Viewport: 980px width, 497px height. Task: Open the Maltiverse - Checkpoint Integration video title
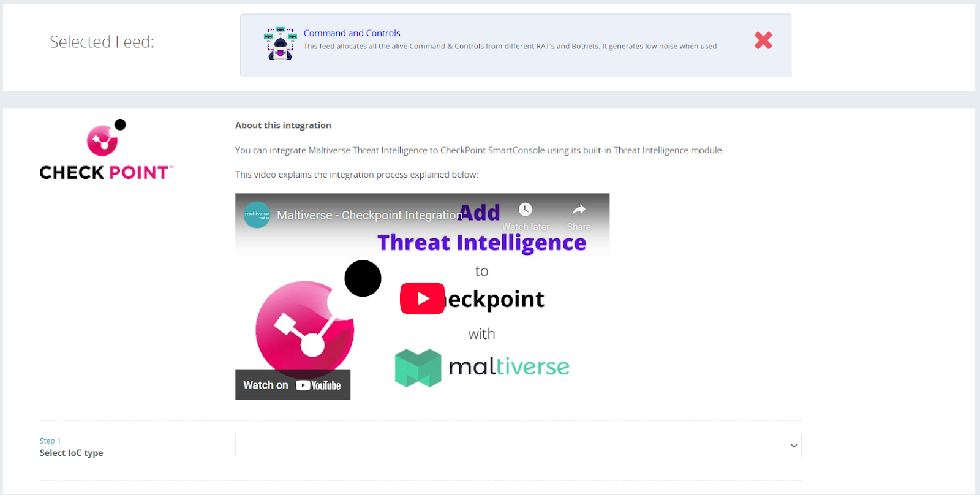pyautogui.click(x=369, y=215)
